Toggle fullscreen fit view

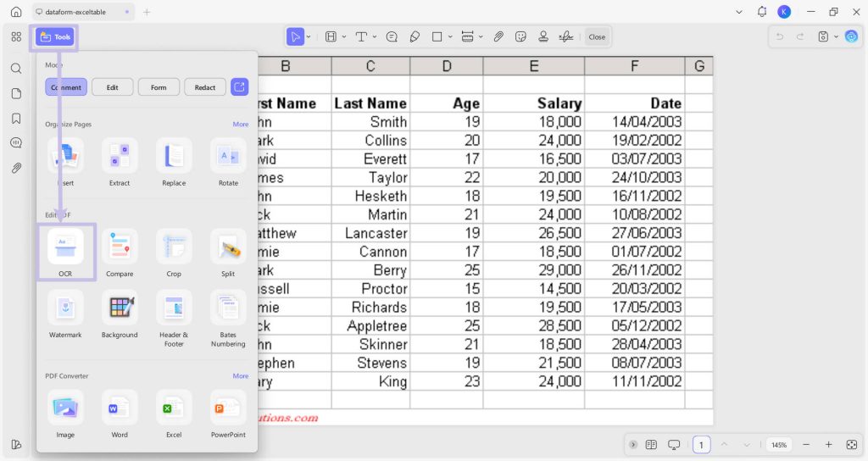click(x=852, y=445)
